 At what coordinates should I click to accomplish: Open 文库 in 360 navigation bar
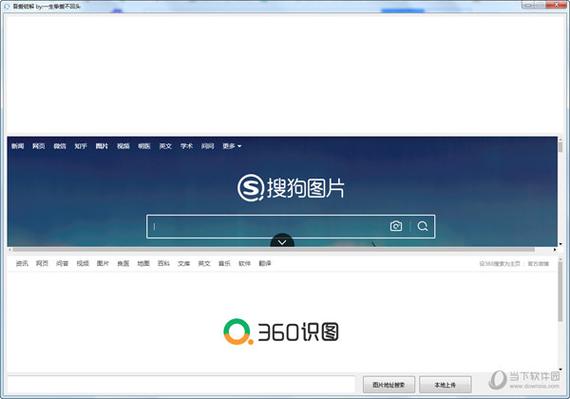coord(184,263)
